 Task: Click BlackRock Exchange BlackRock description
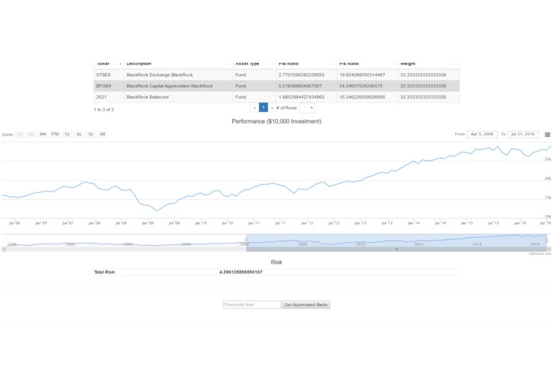click(x=160, y=75)
